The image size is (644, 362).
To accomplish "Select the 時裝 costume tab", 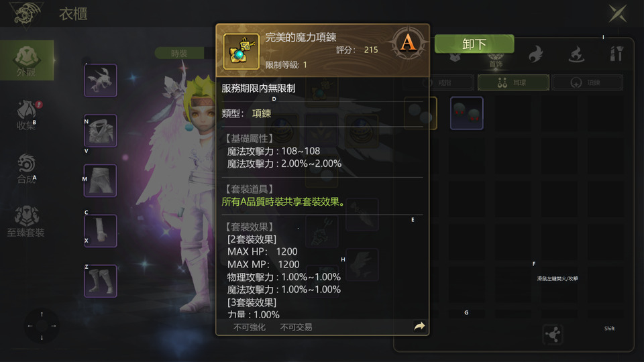I will (x=180, y=54).
